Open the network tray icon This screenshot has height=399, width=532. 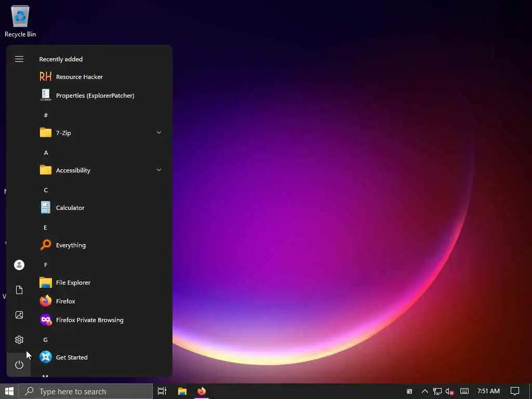tap(437, 391)
